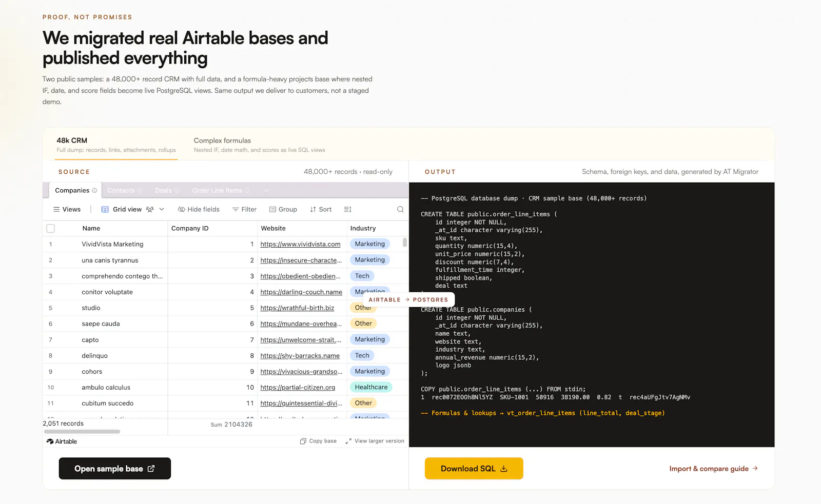Click Hide fields in the toolbar
The width and height of the screenshot is (821, 504).
(x=199, y=209)
